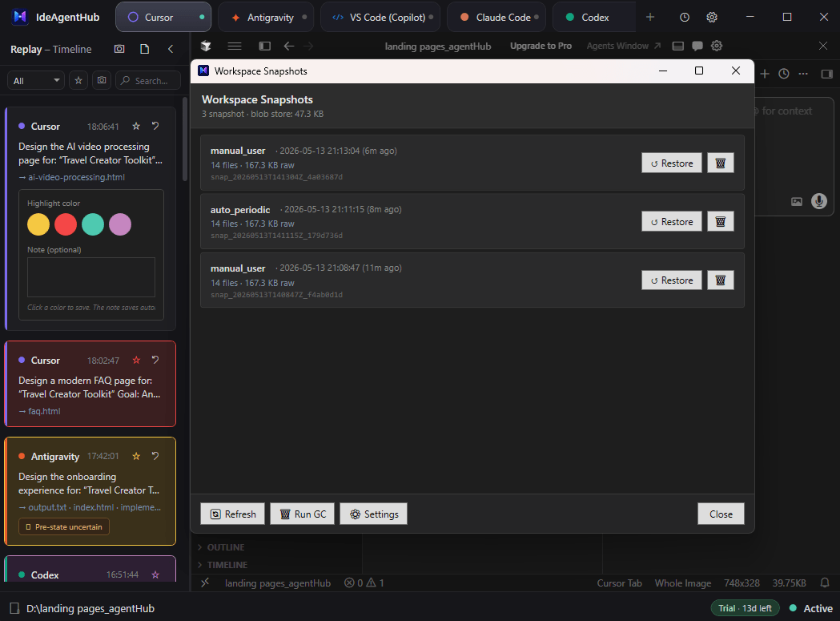Viewport: 840px width, 621px height.
Task: Click the Cursor app logo icon in toolbar
Action: click(x=206, y=46)
